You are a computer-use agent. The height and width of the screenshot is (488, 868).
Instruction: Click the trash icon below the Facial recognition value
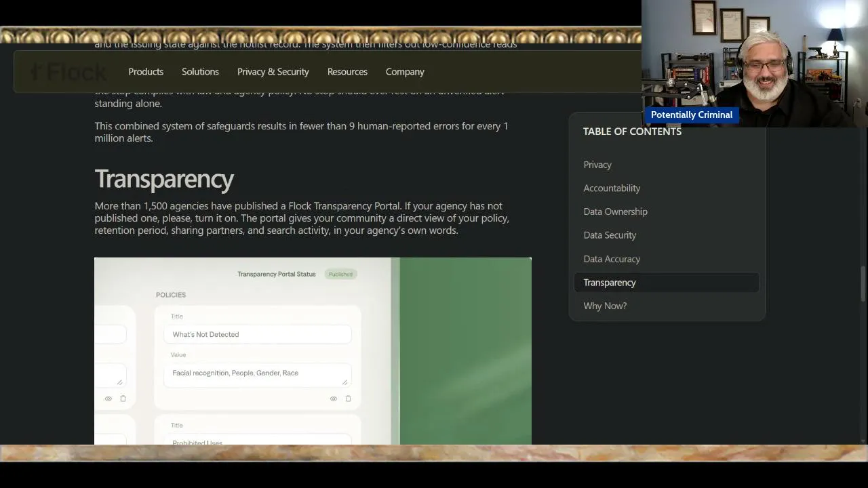349,399
